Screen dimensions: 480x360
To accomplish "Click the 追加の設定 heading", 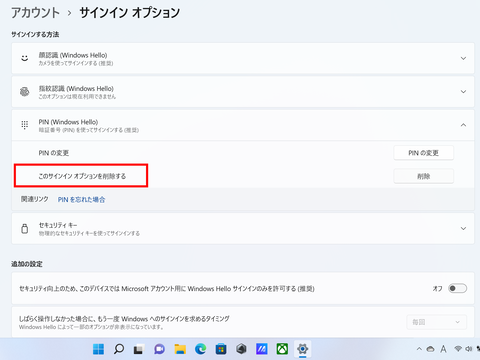I will [x=27, y=264].
